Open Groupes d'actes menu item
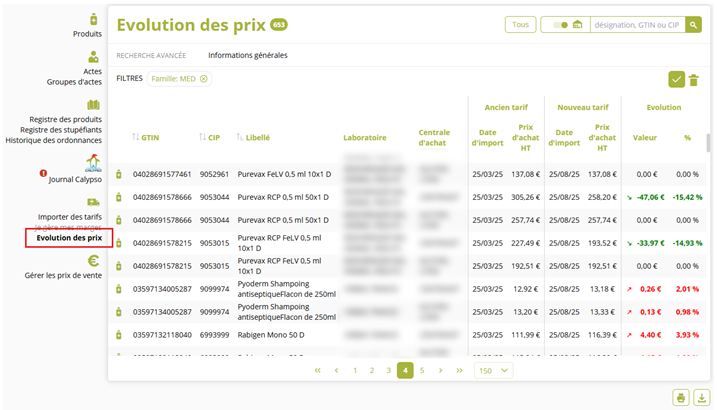 click(x=74, y=82)
